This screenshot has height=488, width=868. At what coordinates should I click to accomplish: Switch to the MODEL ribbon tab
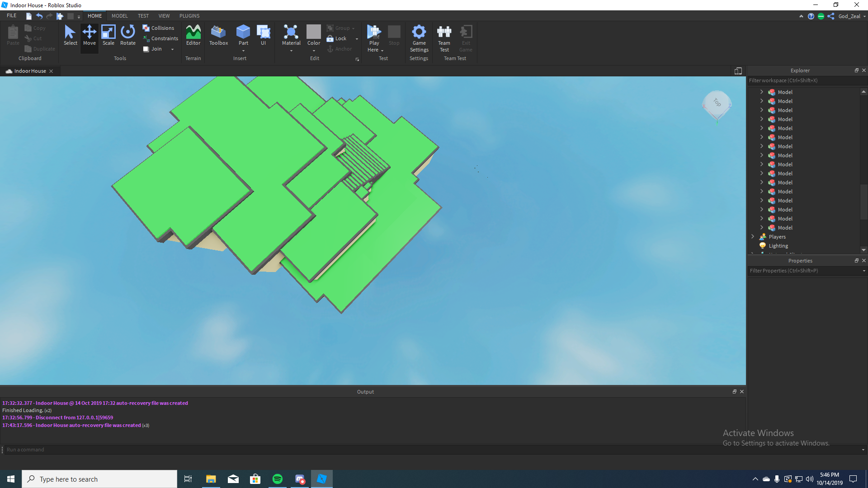tap(119, 15)
